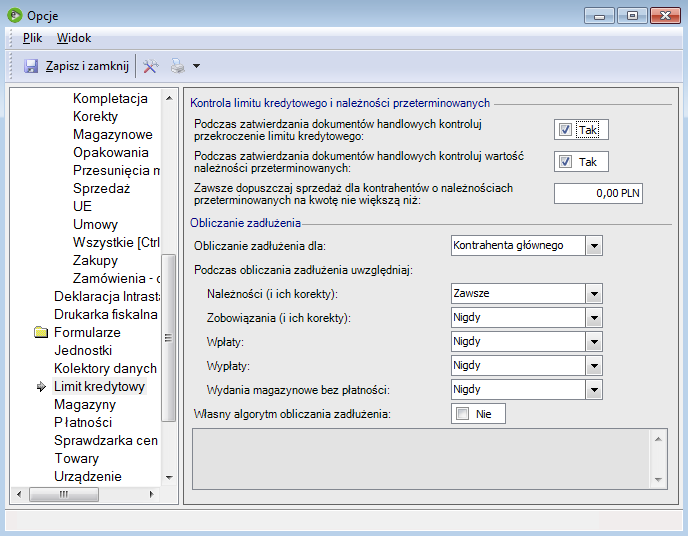Click the Opcje application icon in title bar
688x536 pixels.
15,15
